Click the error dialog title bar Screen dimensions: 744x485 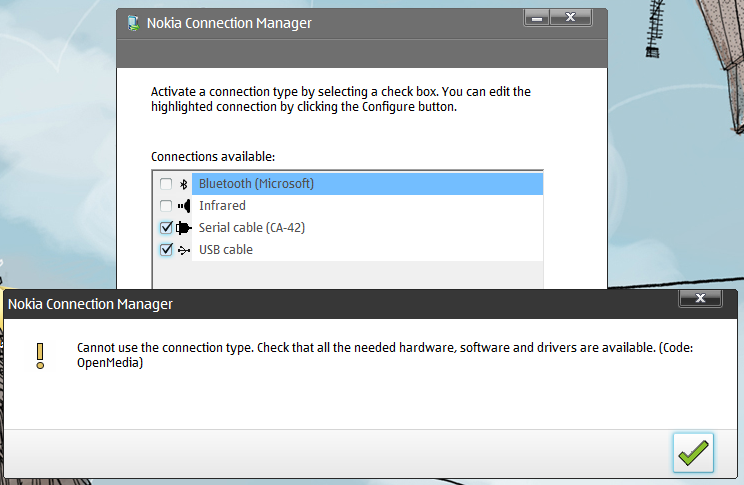(x=332, y=304)
